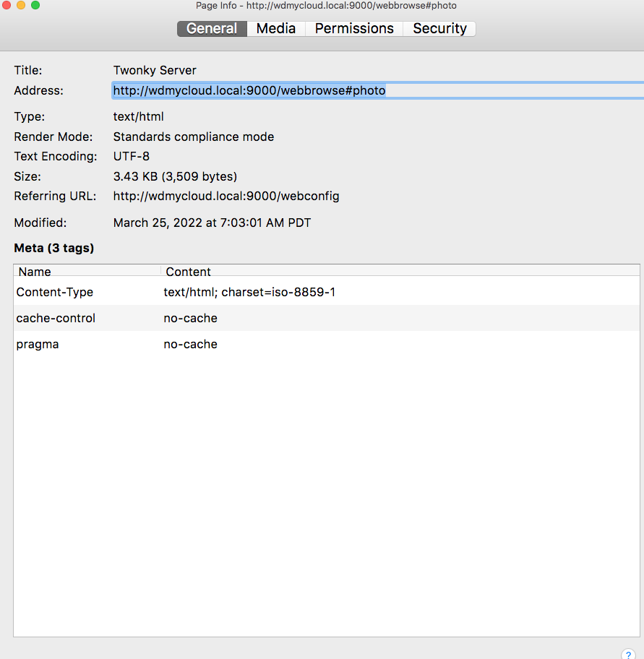This screenshot has width=644, height=659.
Task: Select the Content-Type meta row
Action: tap(327, 292)
